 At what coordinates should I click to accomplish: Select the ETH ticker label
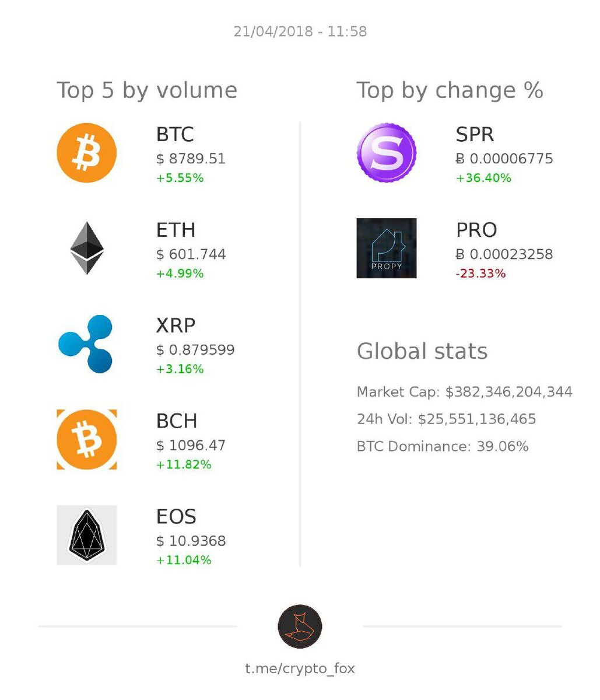pos(176,230)
